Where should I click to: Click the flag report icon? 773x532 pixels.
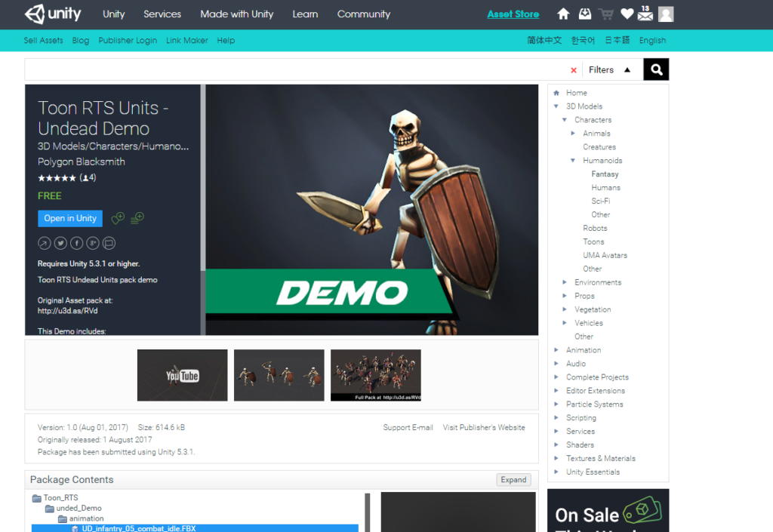coord(109,243)
